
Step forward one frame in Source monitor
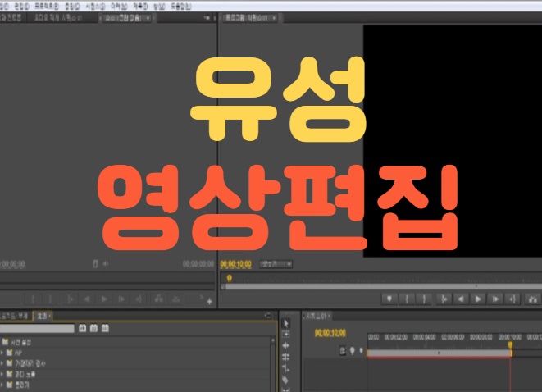coord(121,299)
